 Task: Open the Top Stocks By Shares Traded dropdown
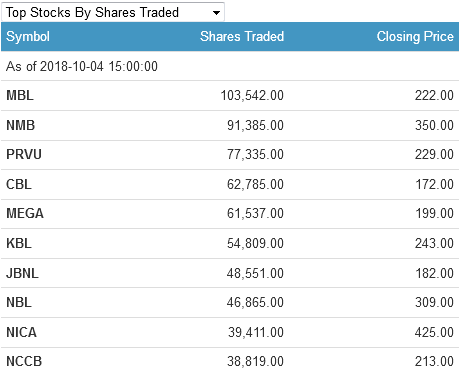(x=113, y=12)
